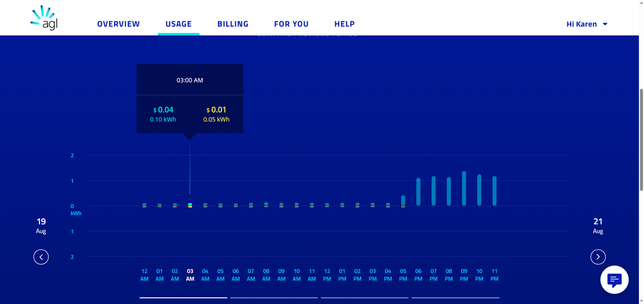Click the highlighted 03 AM usage dot
This screenshot has height=304, width=644.
(x=190, y=204)
